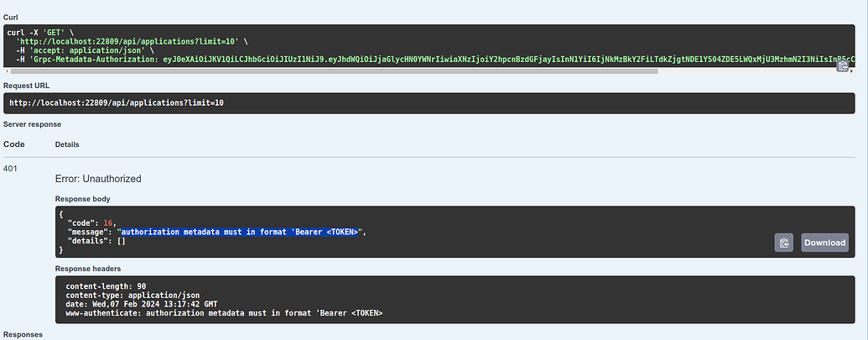The width and height of the screenshot is (868, 340).
Task: Click the Code column header
Action: [14, 144]
